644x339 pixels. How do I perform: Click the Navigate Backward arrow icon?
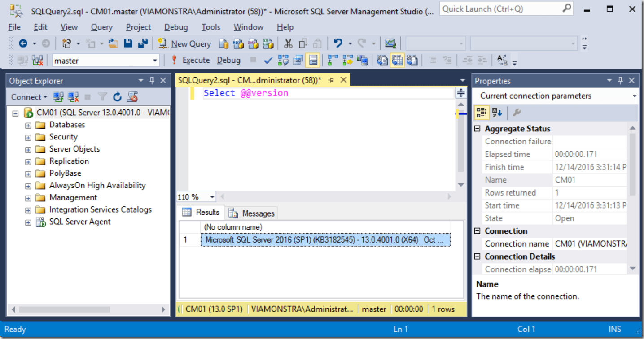click(23, 43)
